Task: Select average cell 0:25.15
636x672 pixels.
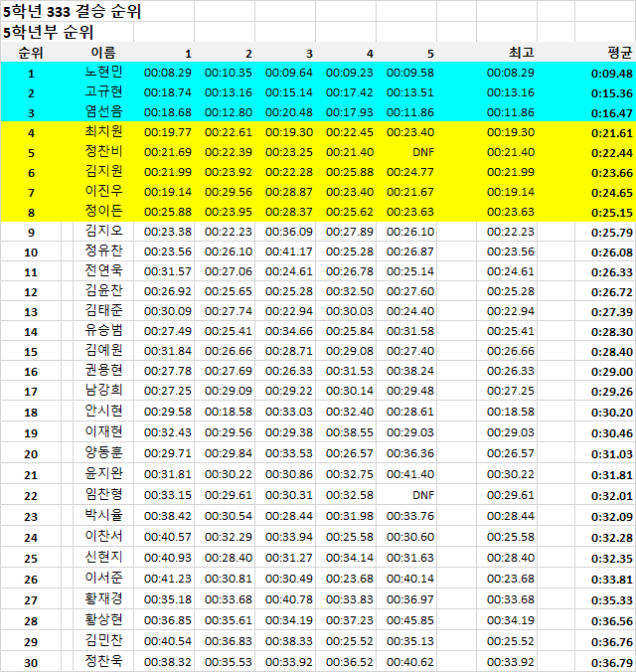Action: pos(611,213)
